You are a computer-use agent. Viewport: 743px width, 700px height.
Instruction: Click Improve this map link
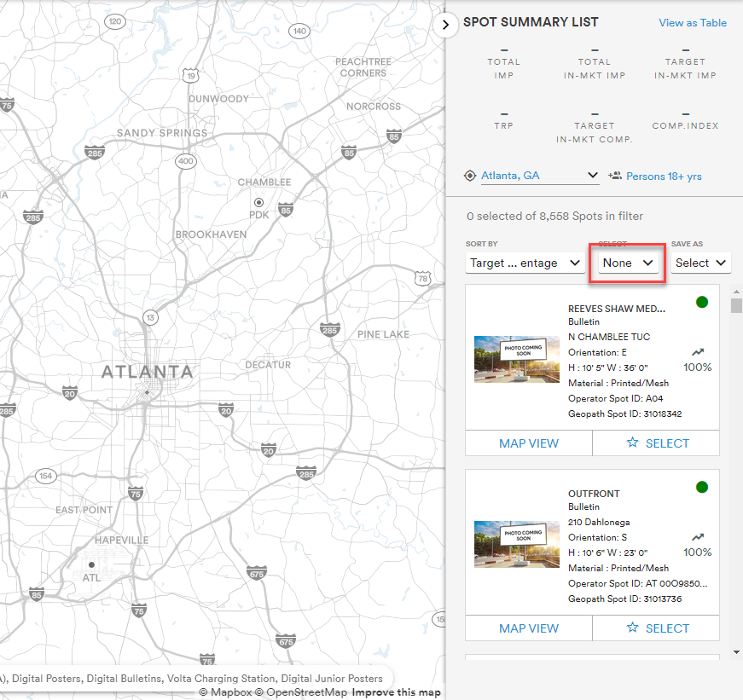coord(396,692)
